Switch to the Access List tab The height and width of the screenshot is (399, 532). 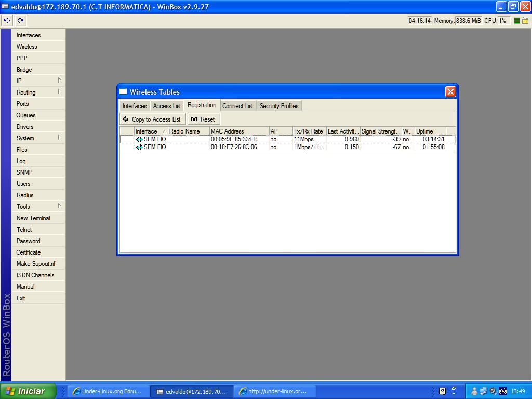tap(167, 106)
